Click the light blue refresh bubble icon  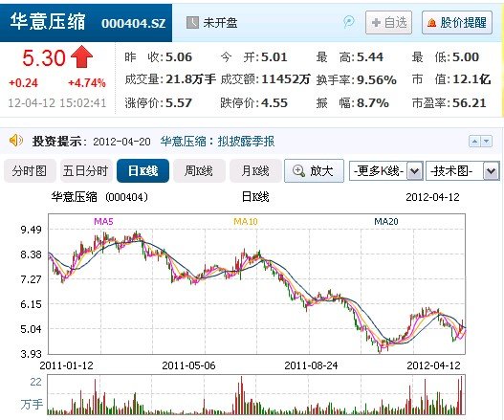[x=348, y=22]
